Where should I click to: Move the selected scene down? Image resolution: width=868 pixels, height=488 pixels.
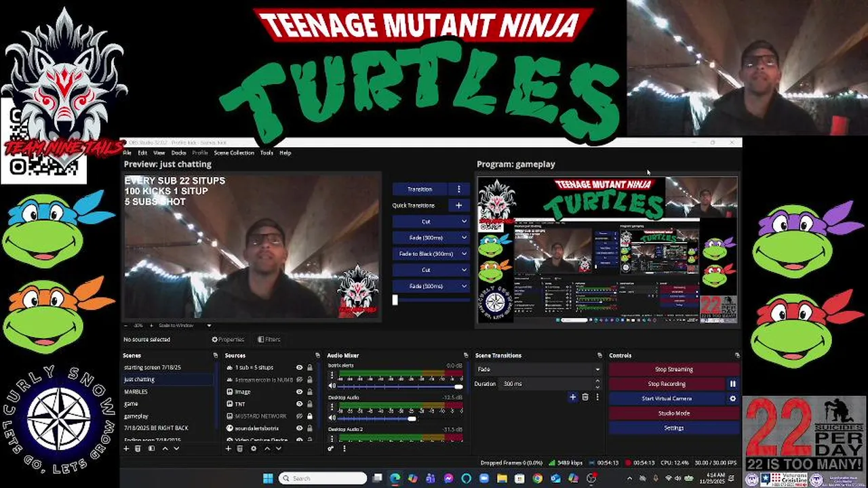176,448
